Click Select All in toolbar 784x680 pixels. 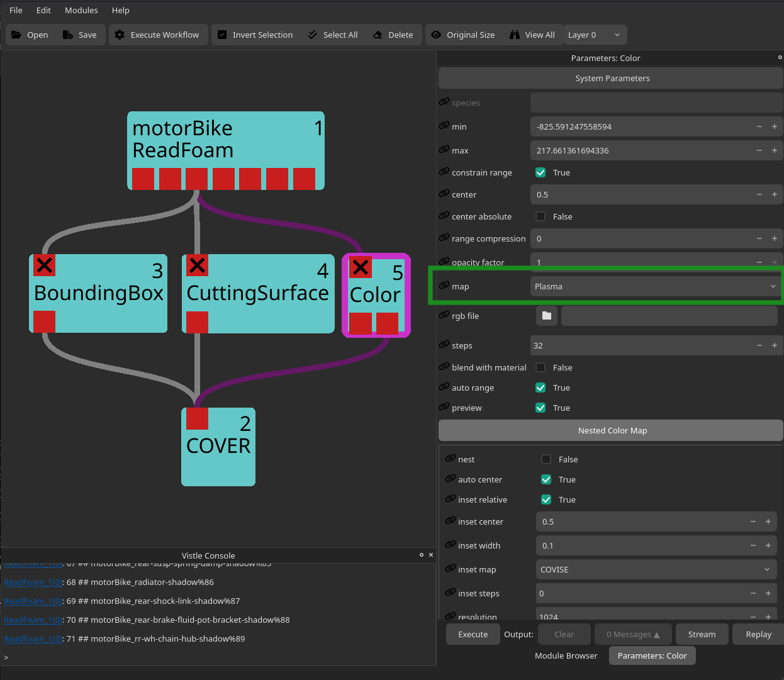pyautogui.click(x=333, y=35)
